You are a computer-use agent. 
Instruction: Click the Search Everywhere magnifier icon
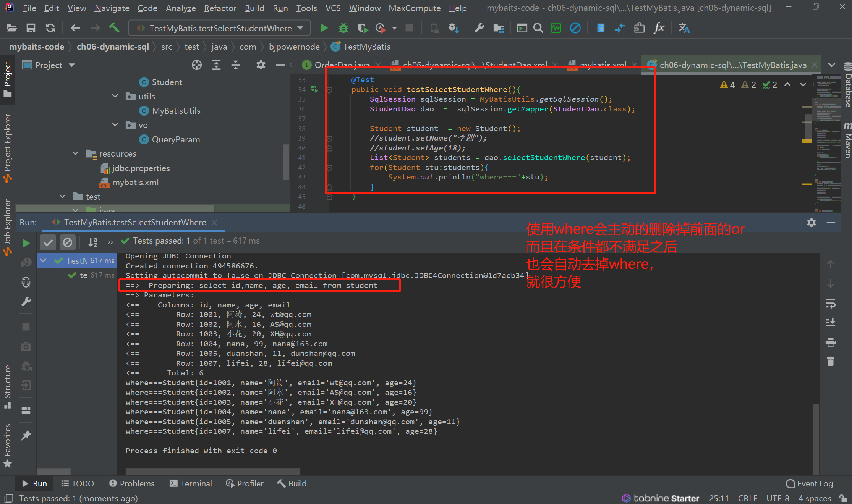[x=538, y=28]
